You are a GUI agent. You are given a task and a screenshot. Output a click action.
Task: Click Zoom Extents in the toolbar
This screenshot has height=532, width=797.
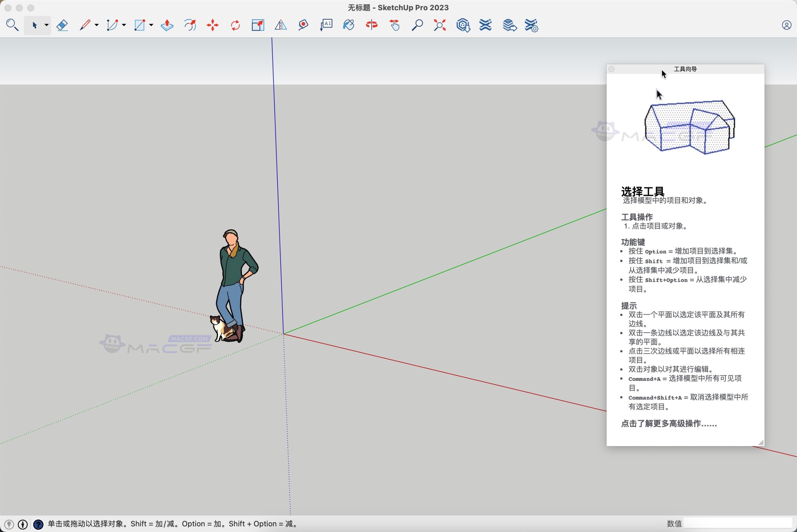pos(439,25)
